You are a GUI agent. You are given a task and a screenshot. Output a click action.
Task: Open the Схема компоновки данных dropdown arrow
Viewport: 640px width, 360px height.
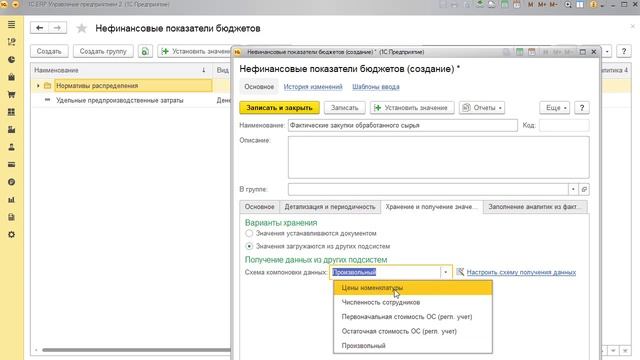[x=445, y=272]
